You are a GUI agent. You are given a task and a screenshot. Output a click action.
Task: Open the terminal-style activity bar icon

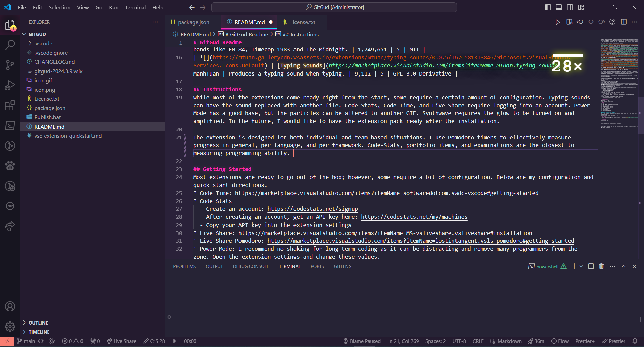(x=10, y=126)
